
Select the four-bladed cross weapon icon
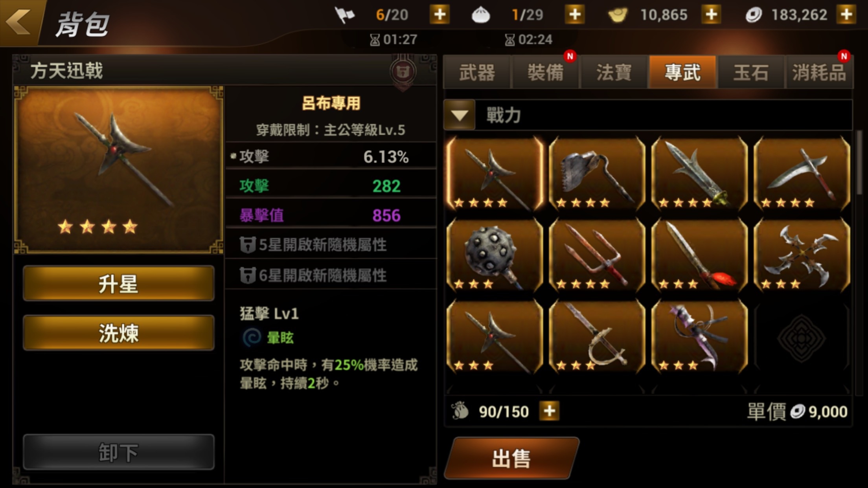802,255
